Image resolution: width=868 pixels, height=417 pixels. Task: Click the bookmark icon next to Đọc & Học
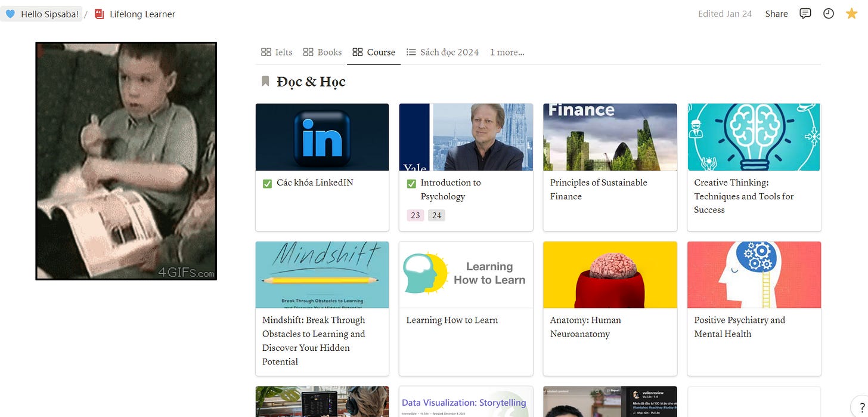pos(266,81)
